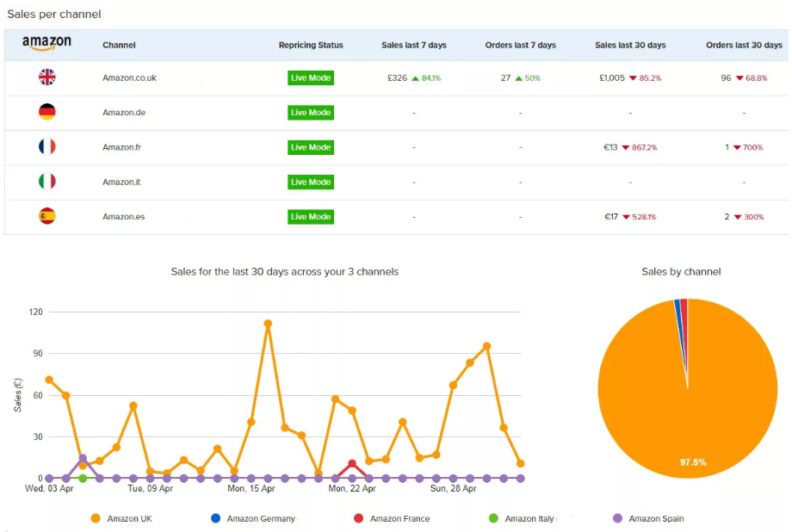The width and height of the screenshot is (792, 532).
Task: Click Live Mode badge for Amazon.fr
Action: [x=311, y=147]
